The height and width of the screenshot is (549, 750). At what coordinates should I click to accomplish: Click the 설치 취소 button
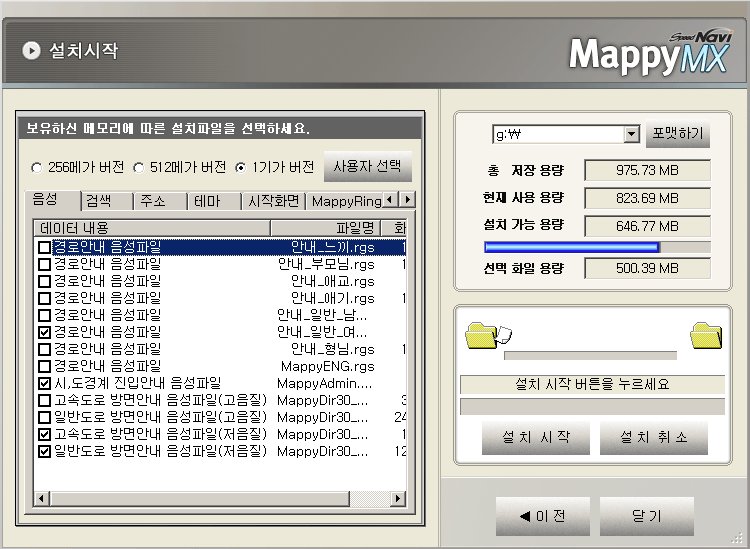654,438
